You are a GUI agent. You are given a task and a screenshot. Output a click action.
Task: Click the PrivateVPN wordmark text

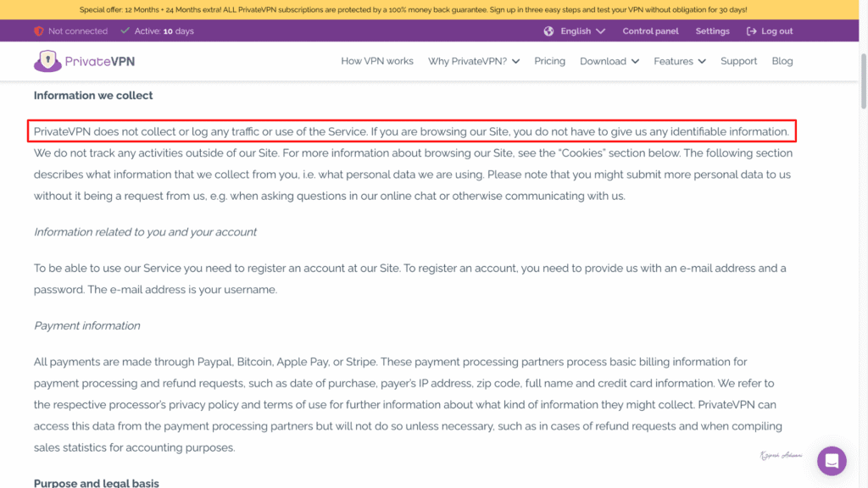coord(100,61)
